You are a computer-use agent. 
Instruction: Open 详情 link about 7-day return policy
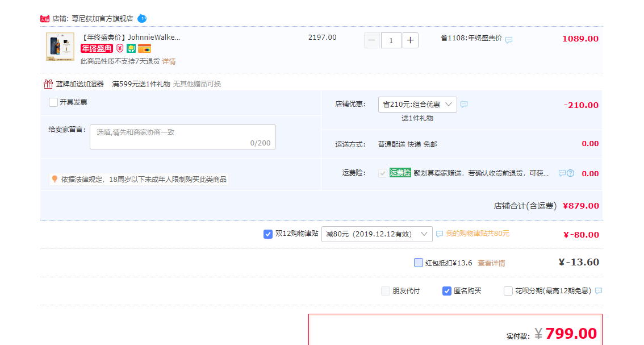(x=169, y=61)
